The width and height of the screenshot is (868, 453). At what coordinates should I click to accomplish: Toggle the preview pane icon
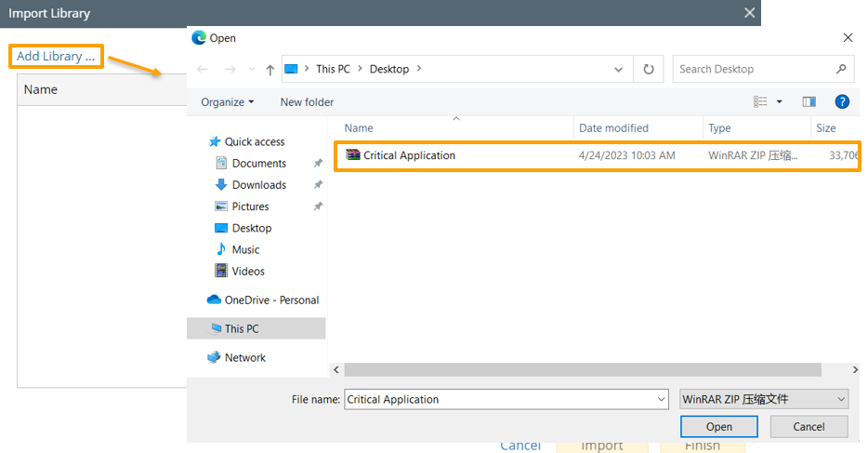pyautogui.click(x=809, y=101)
